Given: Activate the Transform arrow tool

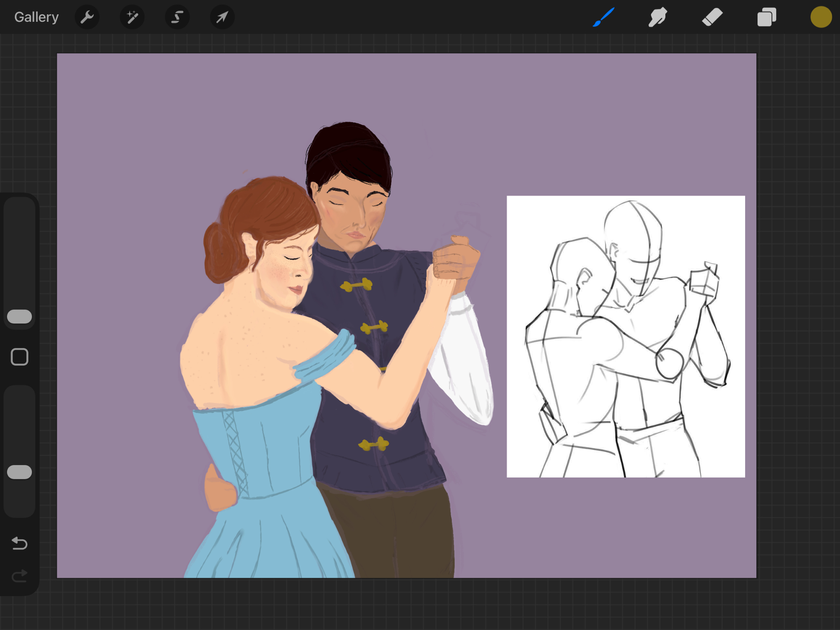Looking at the screenshot, I should [222, 17].
